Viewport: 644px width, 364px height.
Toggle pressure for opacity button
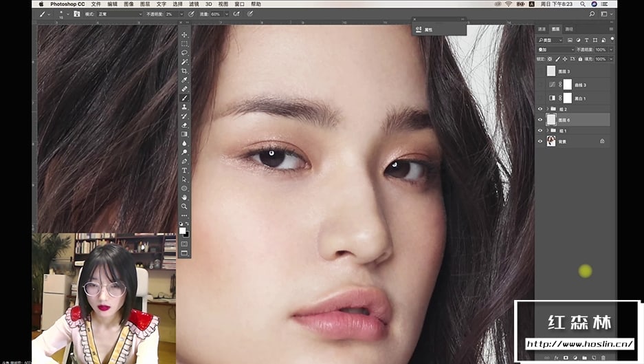coord(191,14)
